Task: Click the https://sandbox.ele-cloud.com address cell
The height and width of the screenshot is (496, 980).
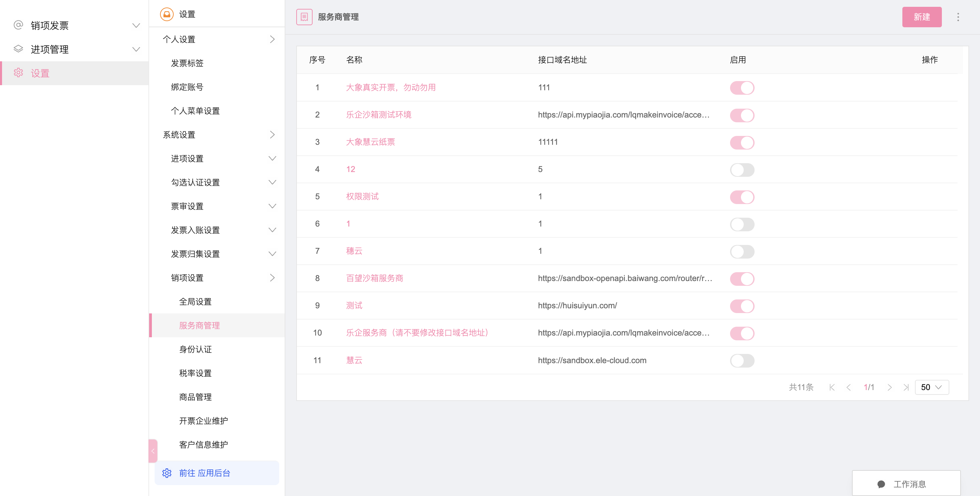Action: pos(592,360)
